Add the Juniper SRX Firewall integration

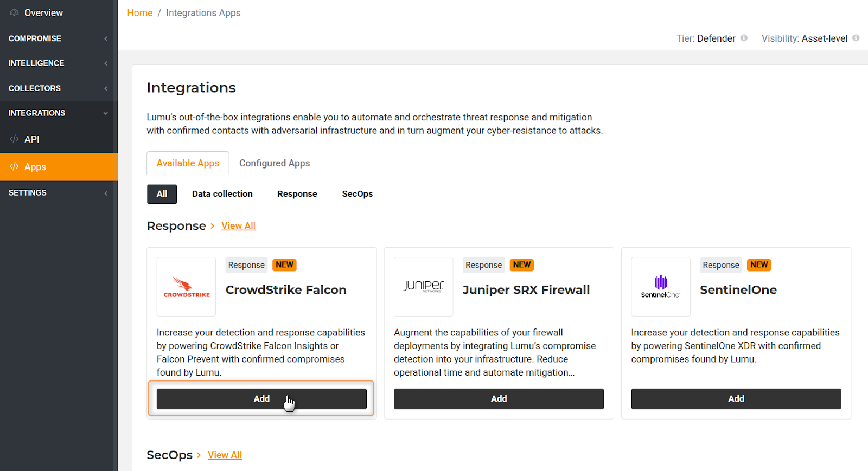pyautogui.click(x=499, y=399)
